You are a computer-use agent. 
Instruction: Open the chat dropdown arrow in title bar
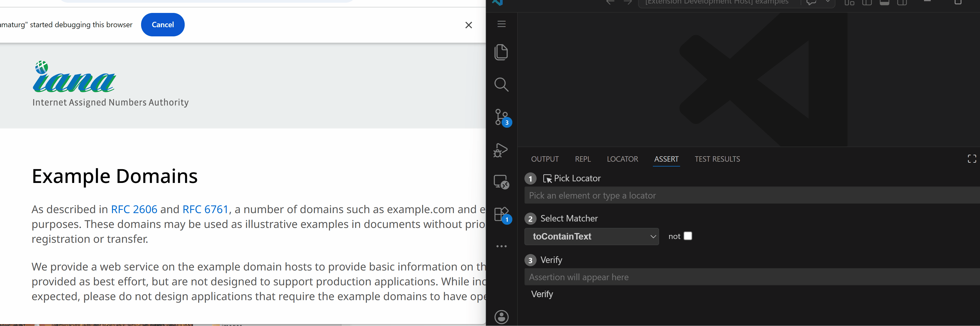827,2
